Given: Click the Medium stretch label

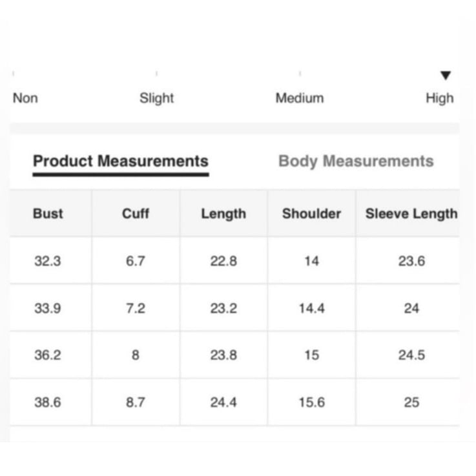Looking at the screenshot, I should (300, 98).
